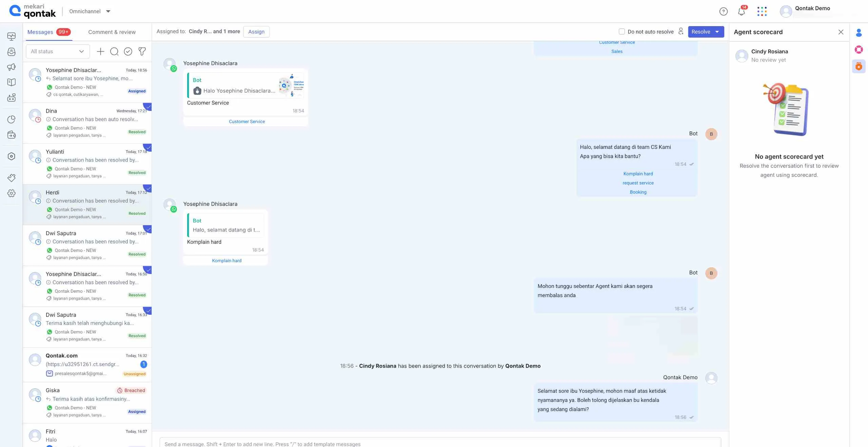Open the dashboard monitor icon at sidebar top
Image resolution: width=868 pixels, height=447 pixels.
pyautogui.click(x=11, y=37)
